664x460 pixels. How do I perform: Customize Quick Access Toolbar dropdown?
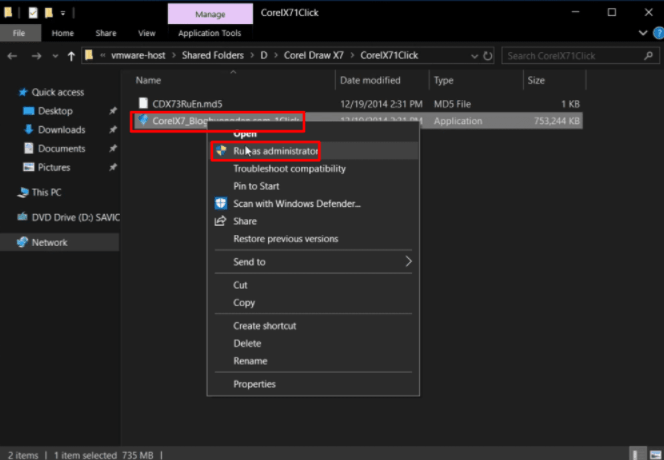[x=63, y=13]
